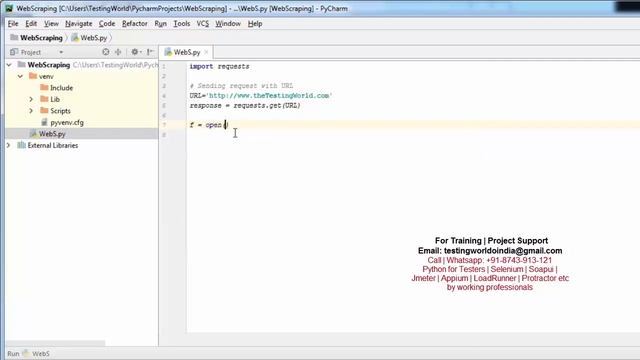Click the '# Sending request with URL' comment

coord(241,86)
